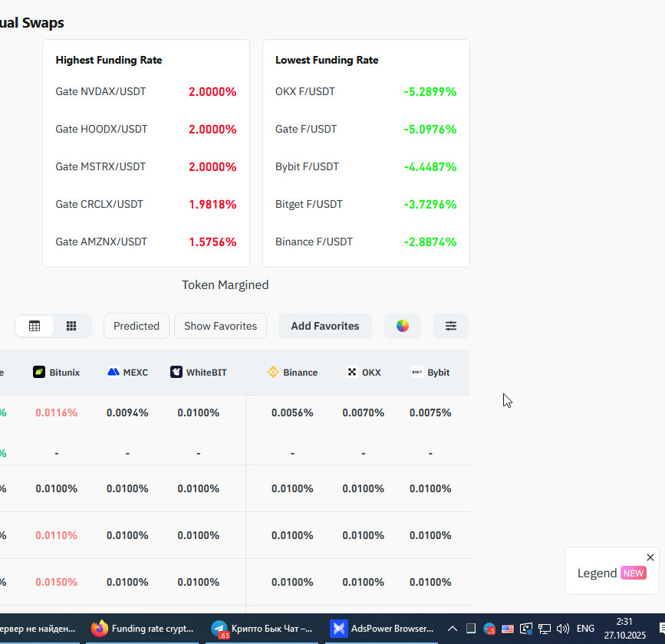The width and height of the screenshot is (665, 644).
Task: Open the notification center icon
Action: pyautogui.click(x=662, y=629)
